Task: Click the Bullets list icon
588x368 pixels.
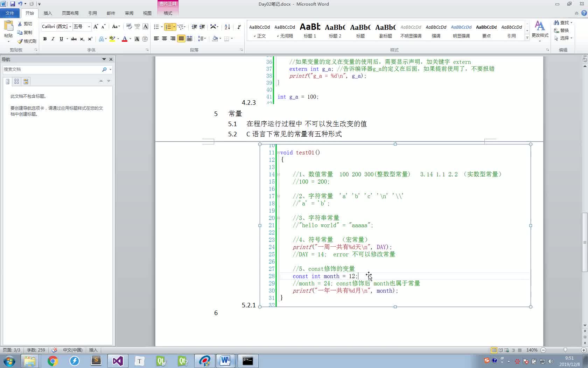Action: pos(156,27)
